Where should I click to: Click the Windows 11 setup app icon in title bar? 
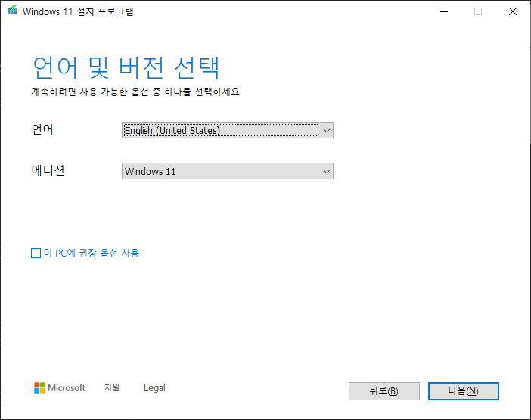tap(13, 11)
